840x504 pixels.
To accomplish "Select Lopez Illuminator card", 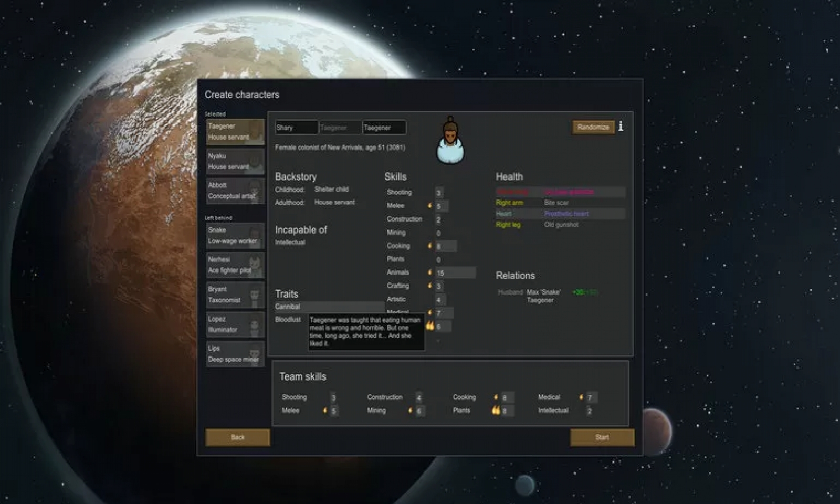I will tap(235, 324).
